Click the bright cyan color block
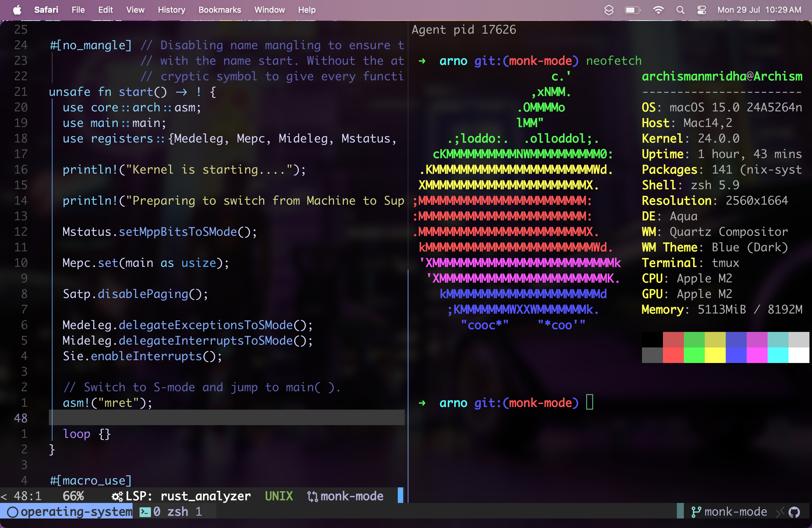812x528 pixels. point(778,355)
